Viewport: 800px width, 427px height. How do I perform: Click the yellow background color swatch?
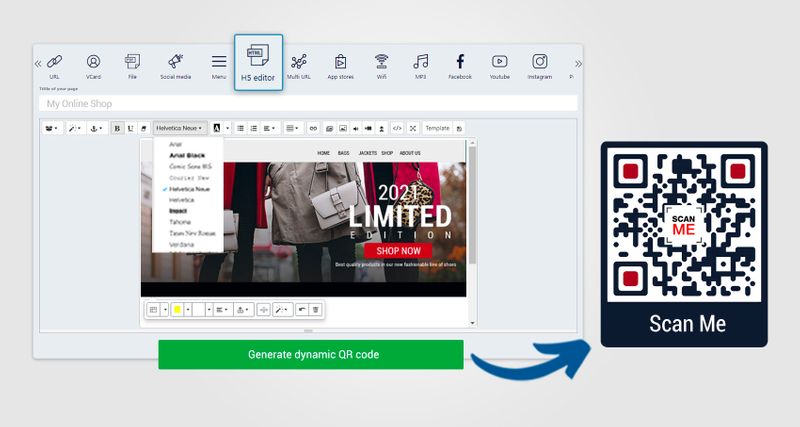tap(177, 310)
